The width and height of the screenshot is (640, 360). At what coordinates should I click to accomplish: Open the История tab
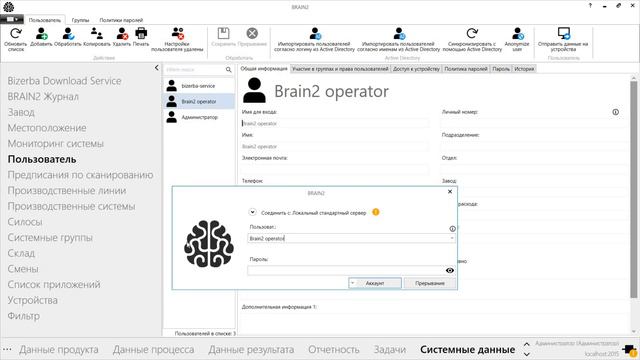524,69
